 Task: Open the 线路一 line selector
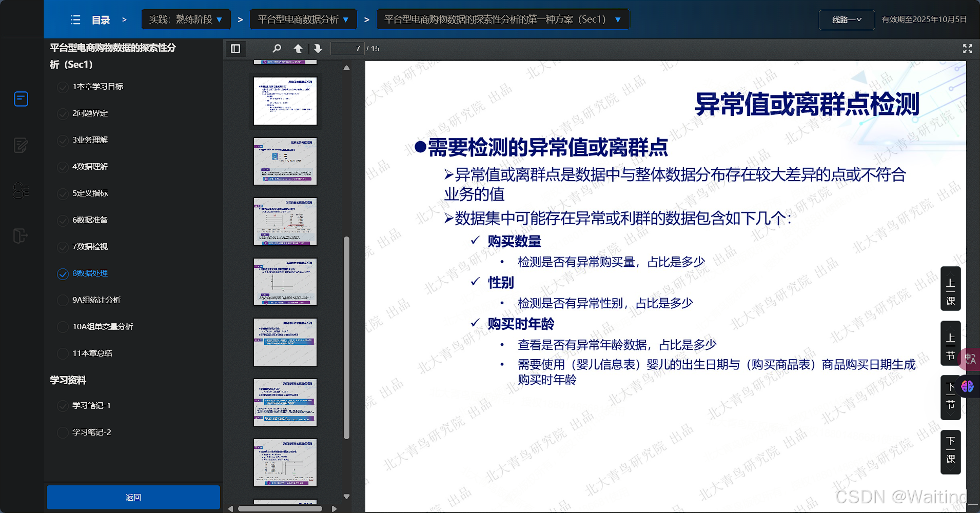(x=847, y=20)
